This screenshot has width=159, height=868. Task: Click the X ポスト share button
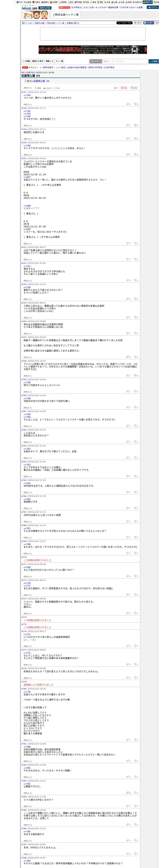[138, 23]
